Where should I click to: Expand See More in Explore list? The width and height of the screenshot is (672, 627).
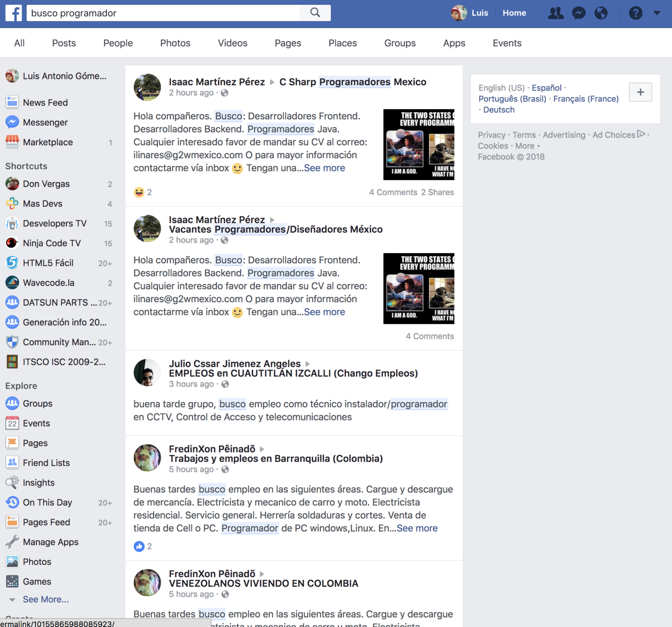pyautogui.click(x=46, y=600)
